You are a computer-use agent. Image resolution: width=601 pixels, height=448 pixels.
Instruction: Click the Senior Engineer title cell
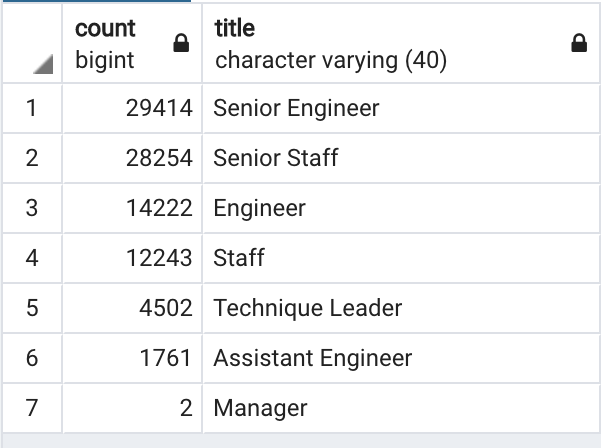[x=296, y=108]
